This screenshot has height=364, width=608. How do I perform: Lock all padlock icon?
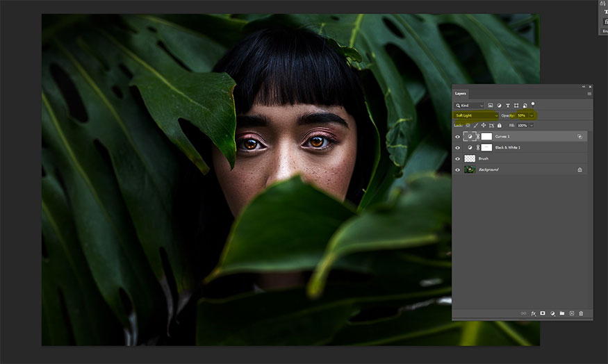click(x=500, y=125)
